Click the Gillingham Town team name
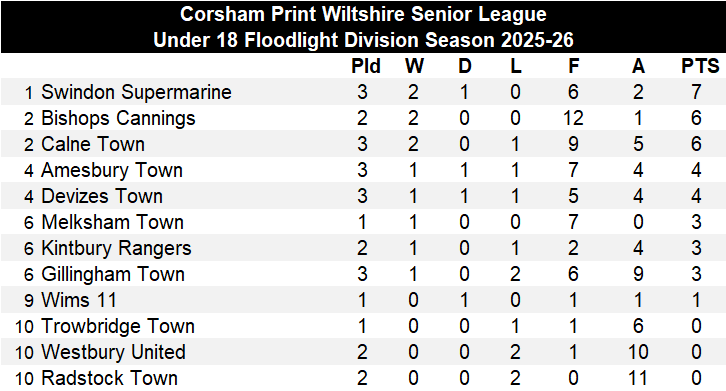The image size is (726, 391). click(x=113, y=274)
